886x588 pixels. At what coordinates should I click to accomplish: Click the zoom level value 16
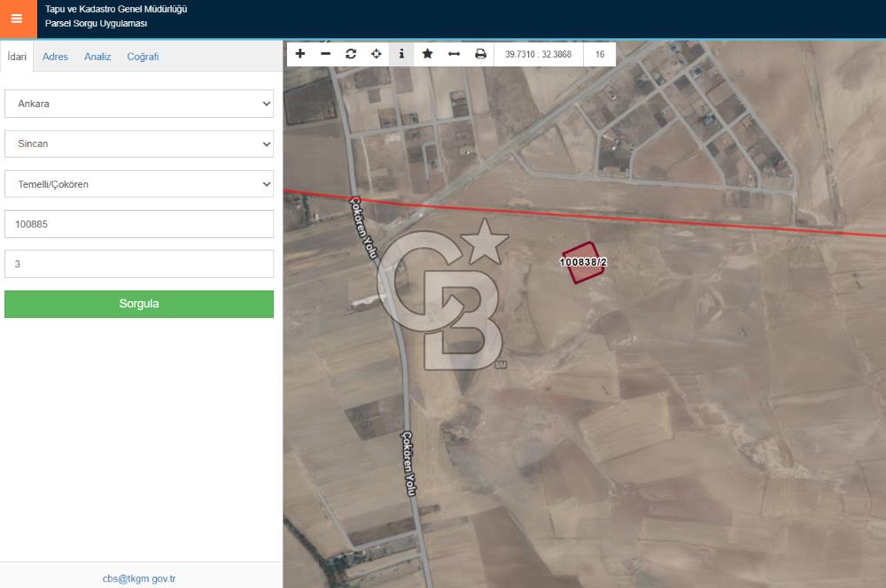pyautogui.click(x=600, y=54)
